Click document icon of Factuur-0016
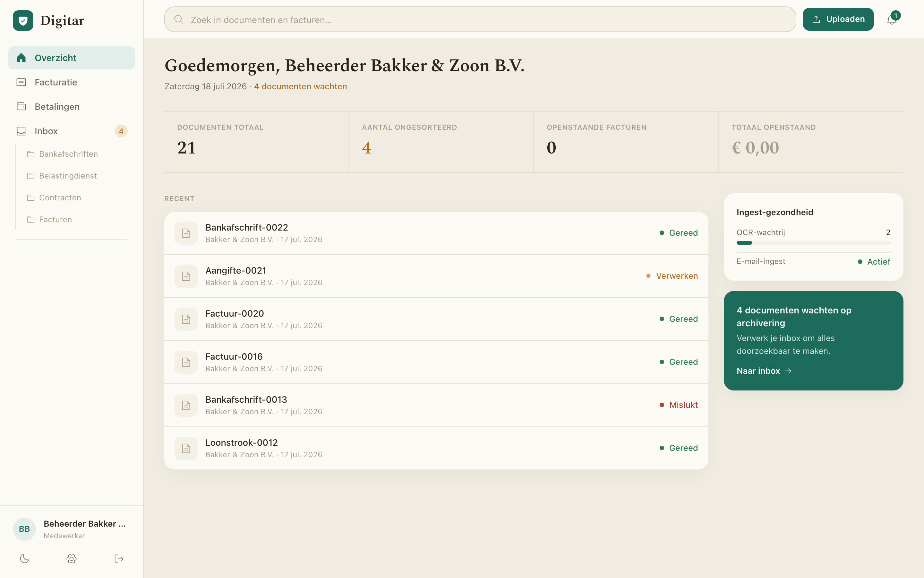Image resolution: width=924 pixels, height=578 pixels. pos(186,362)
